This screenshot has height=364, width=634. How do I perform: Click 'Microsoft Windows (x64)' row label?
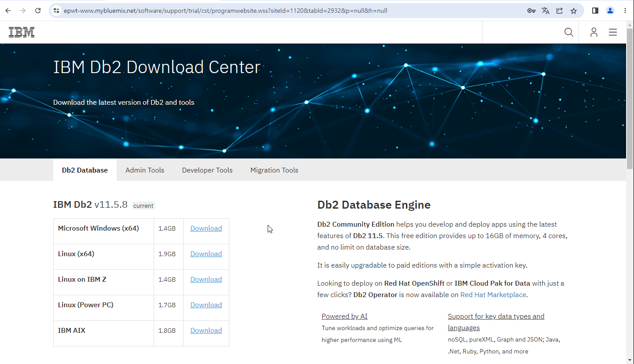99,228
